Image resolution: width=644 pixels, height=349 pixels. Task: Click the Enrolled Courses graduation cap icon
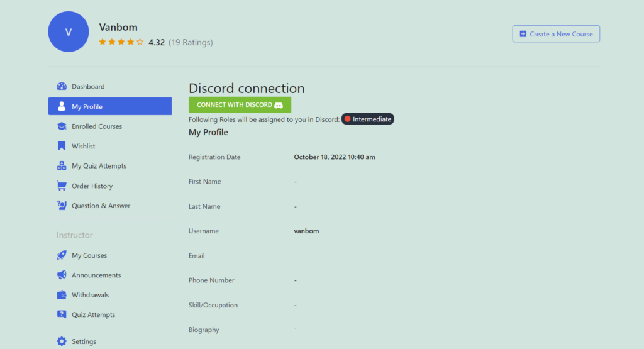point(62,126)
